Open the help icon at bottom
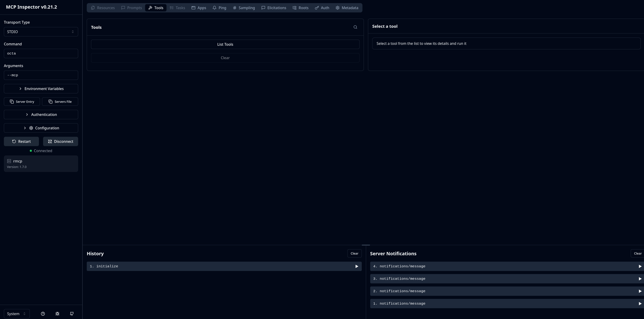Screen dimensions: 644x319 pyautogui.click(x=43, y=314)
